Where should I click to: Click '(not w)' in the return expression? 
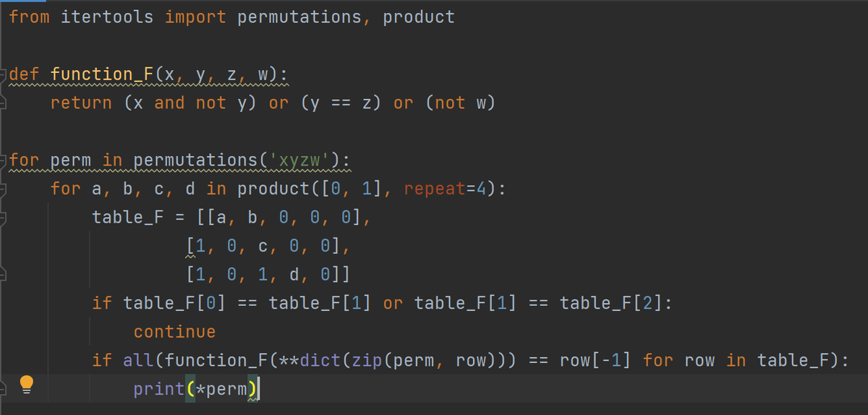[460, 103]
